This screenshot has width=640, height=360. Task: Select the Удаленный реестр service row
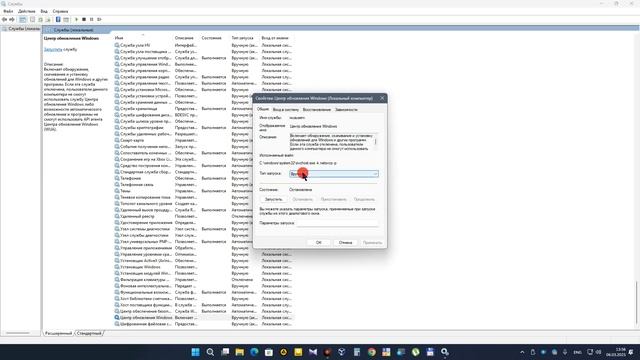click(203, 216)
